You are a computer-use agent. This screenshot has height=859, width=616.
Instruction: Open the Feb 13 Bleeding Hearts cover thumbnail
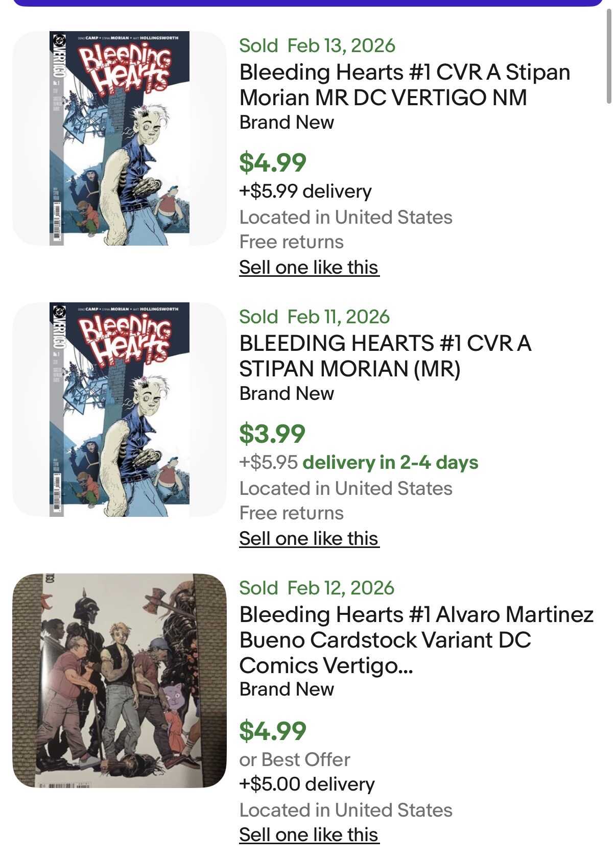pos(120,138)
